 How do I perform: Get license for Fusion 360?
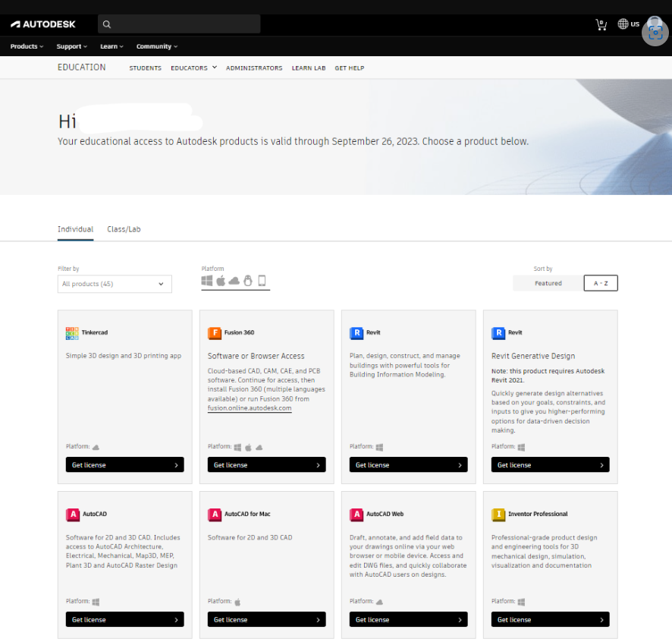click(266, 465)
